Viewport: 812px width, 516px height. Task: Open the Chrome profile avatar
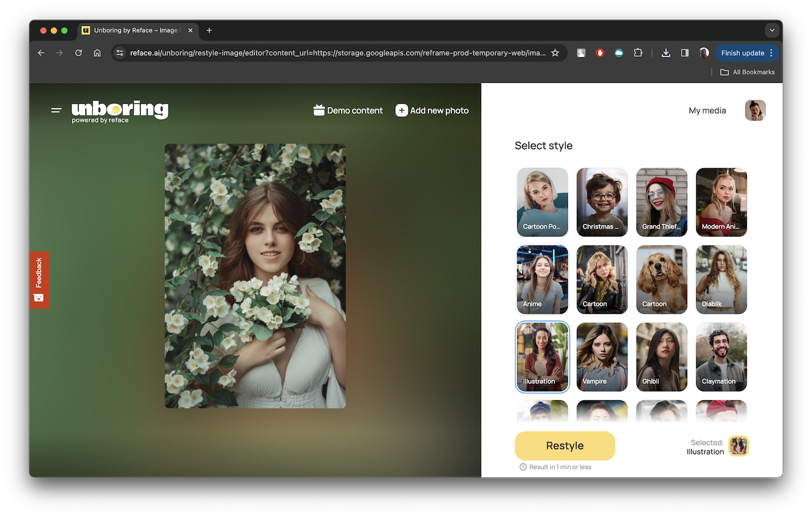[704, 53]
